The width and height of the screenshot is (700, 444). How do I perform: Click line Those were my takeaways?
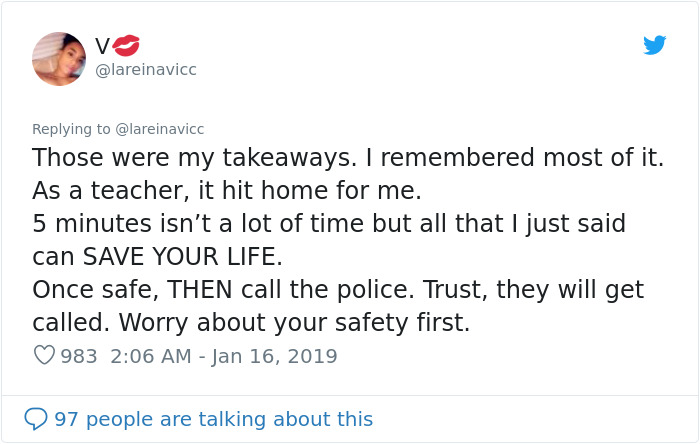(347, 158)
